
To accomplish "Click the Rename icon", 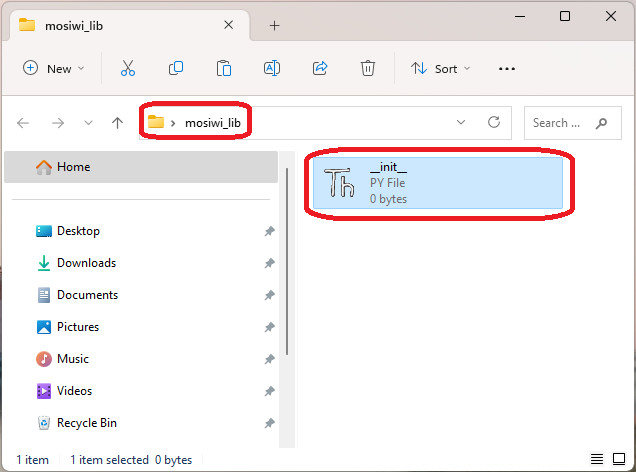I will pos(272,69).
